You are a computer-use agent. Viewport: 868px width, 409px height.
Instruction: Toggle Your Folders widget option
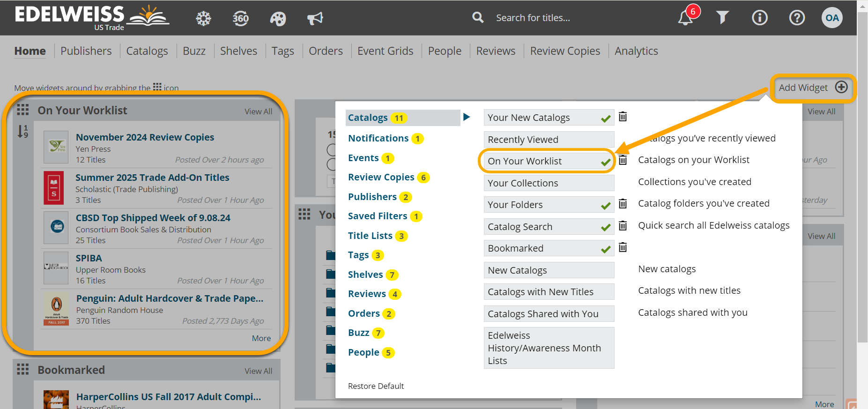coord(549,205)
